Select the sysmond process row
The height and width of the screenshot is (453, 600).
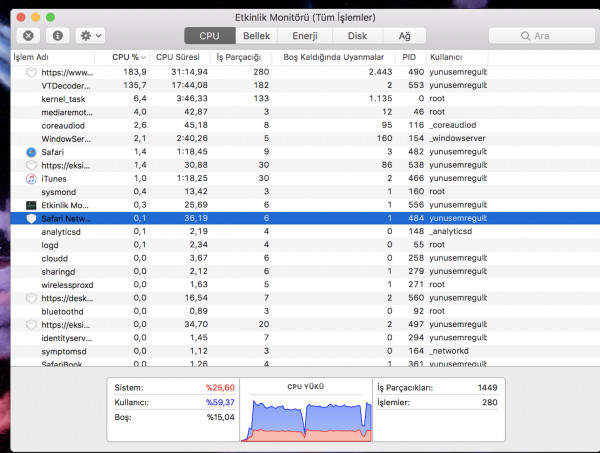tap(305, 192)
